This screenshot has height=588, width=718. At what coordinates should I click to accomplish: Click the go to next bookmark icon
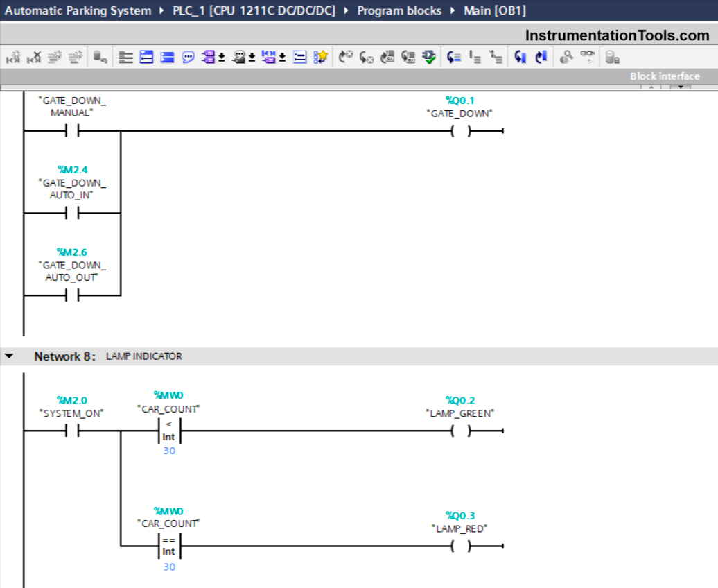pyautogui.click(x=541, y=58)
